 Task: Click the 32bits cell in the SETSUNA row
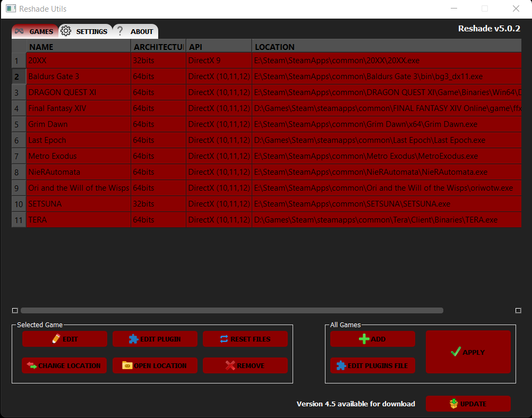point(158,204)
